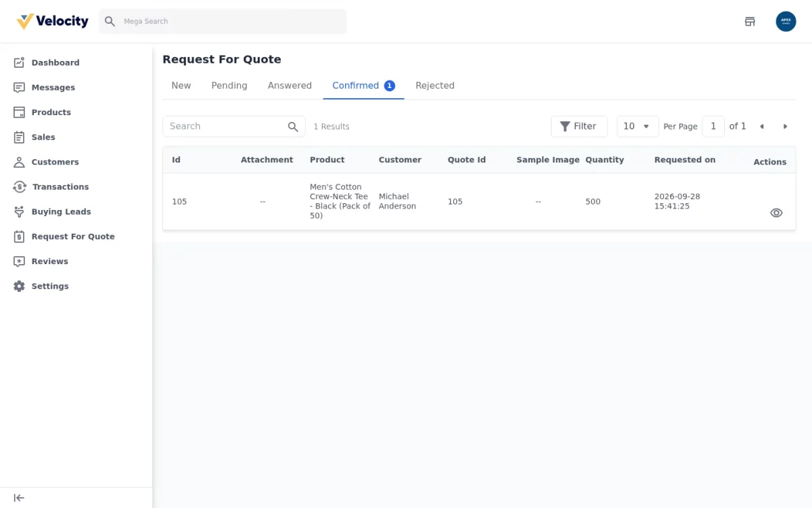The image size is (812, 508).
Task: Select the Confirmed tab
Action: pos(363,85)
